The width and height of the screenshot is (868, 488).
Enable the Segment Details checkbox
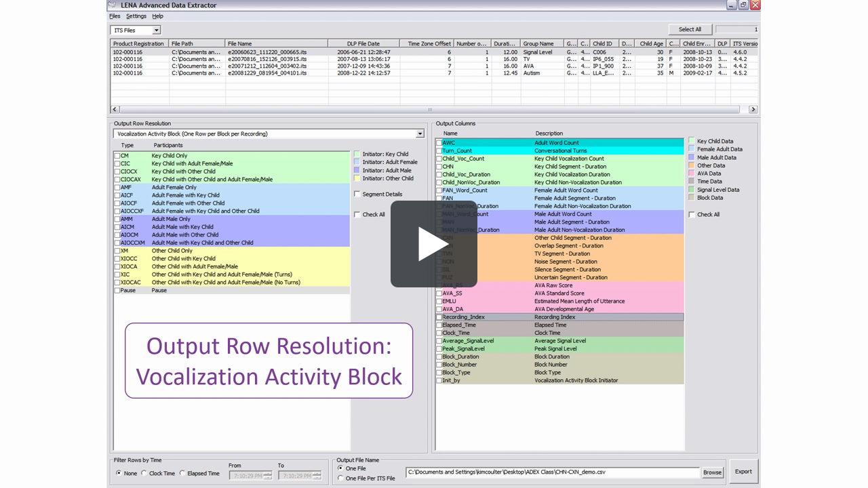tap(357, 192)
